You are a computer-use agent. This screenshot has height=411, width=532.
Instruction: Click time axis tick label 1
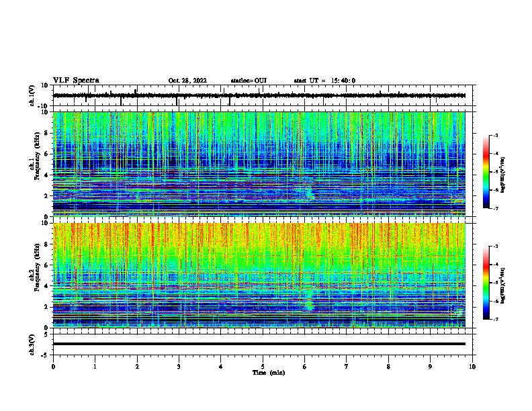click(95, 367)
